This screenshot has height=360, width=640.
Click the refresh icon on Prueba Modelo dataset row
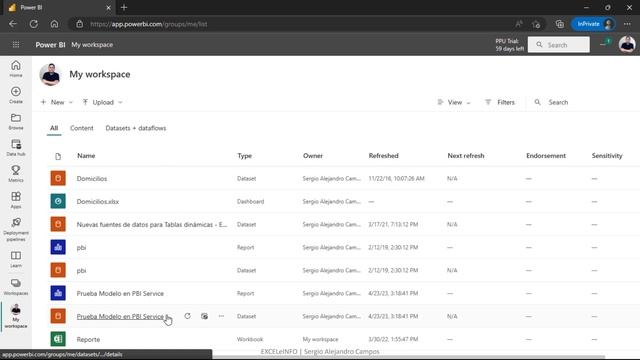point(187,316)
